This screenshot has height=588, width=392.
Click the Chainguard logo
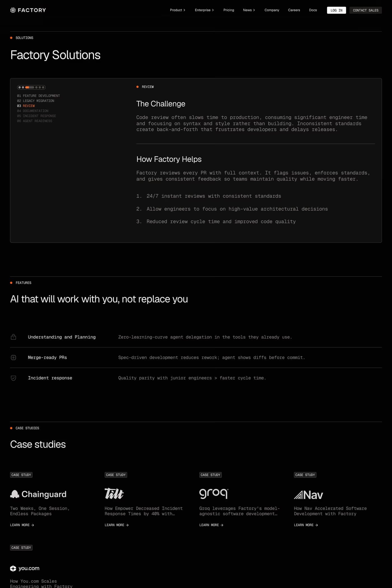[x=38, y=494]
